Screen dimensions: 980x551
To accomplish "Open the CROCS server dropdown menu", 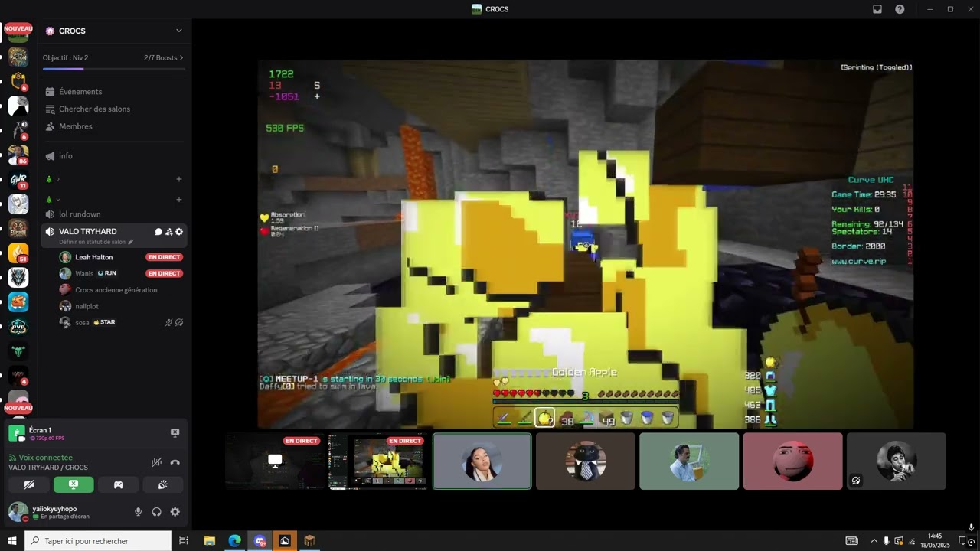I will coord(178,31).
